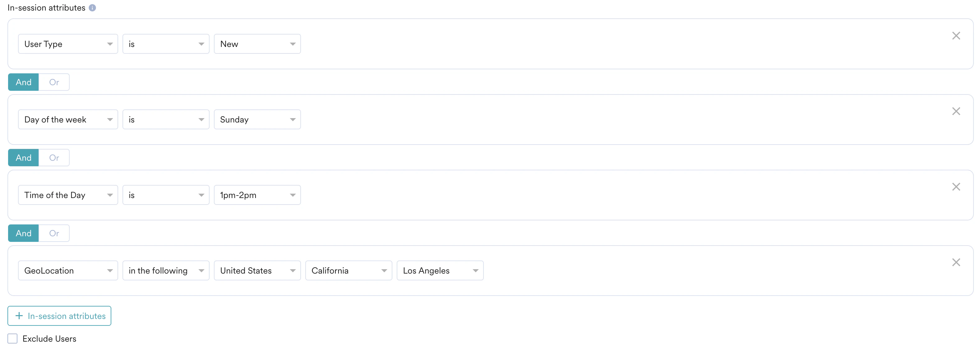Open the Day of the week dropdown
Viewport: 980px width, 355px height.
pos(68,119)
